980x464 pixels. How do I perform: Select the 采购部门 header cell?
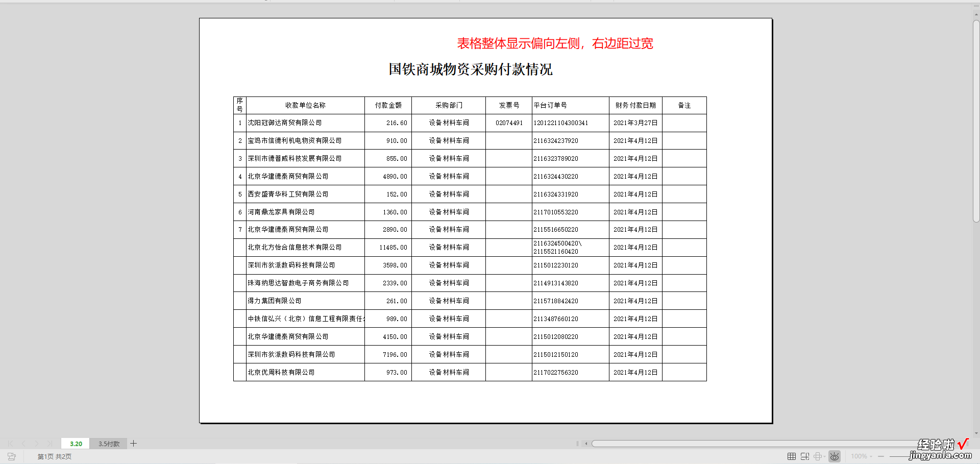(449, 105)
